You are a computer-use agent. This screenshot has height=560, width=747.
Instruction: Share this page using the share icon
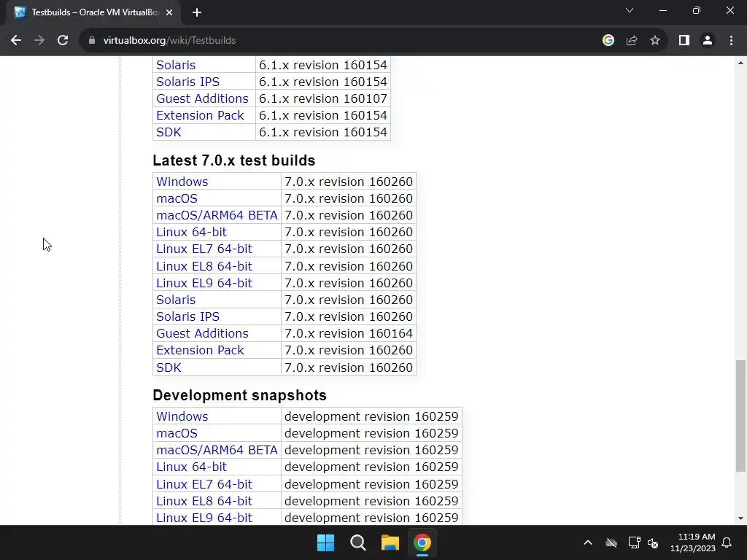pos(632,41)
